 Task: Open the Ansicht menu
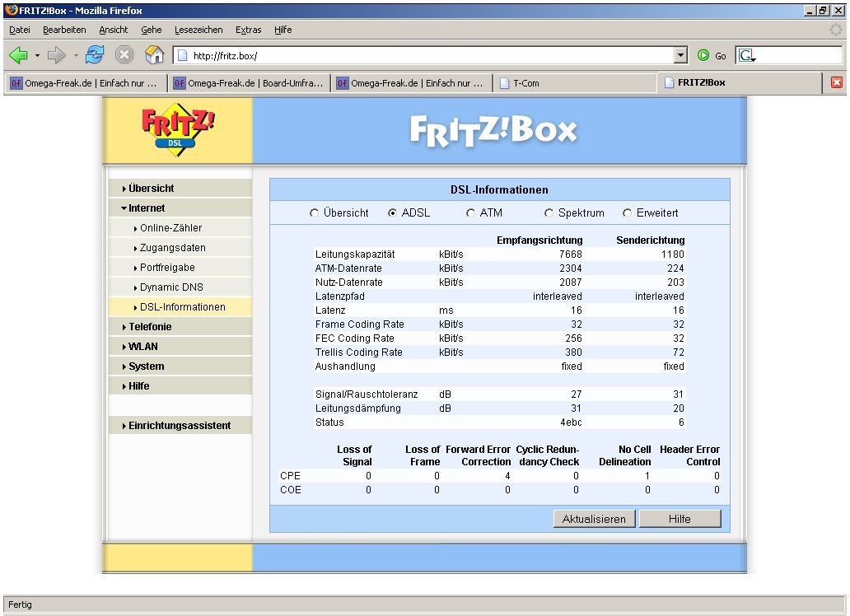[114, 30]
